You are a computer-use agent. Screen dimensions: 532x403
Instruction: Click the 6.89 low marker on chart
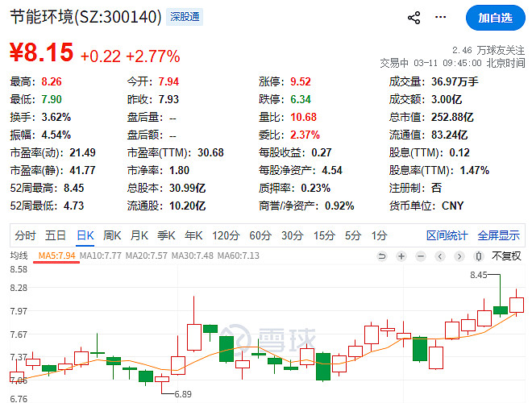click(x=183, y=394)
